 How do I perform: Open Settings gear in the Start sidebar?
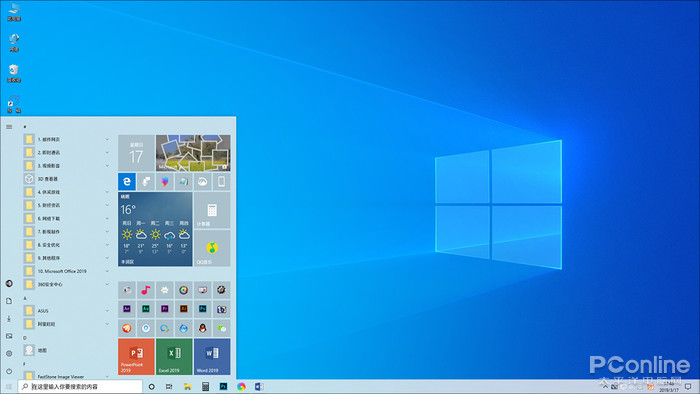[x=9, y=353]
